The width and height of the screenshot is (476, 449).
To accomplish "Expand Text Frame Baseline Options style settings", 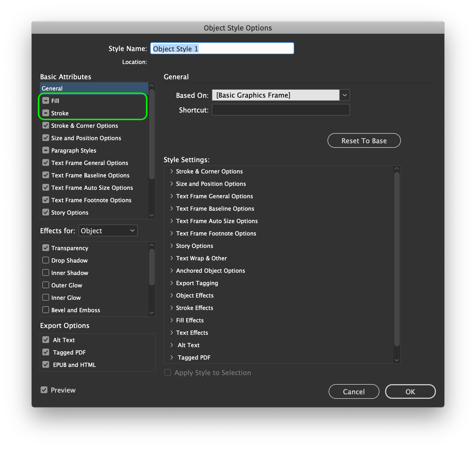I will (x=171, y=208).
